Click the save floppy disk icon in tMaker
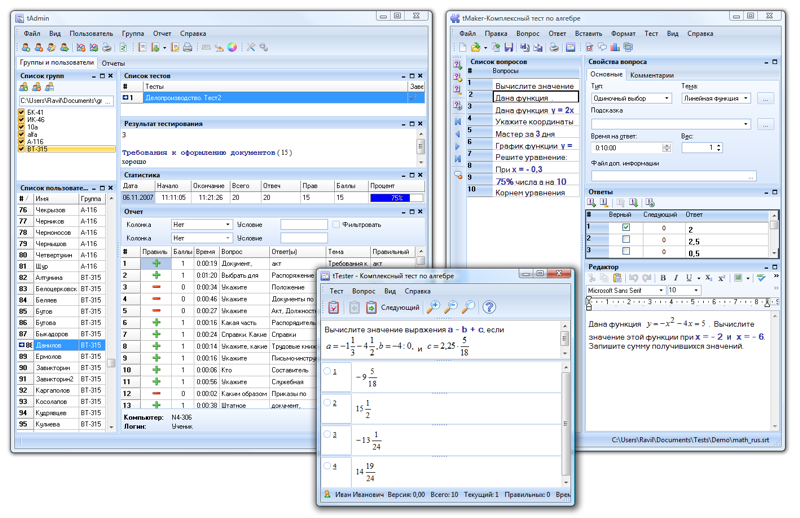The height and width of the screenshot is (518, 800). tap(509, 47)
